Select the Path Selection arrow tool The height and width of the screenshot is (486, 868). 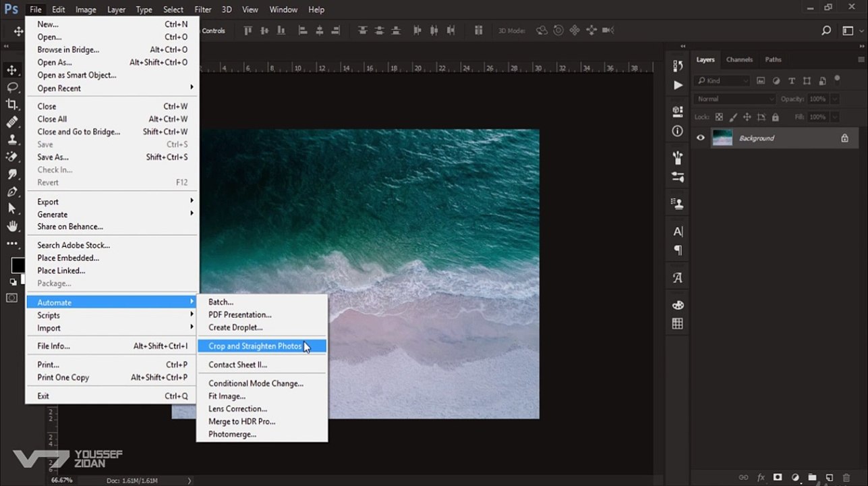tap(12, 209)
